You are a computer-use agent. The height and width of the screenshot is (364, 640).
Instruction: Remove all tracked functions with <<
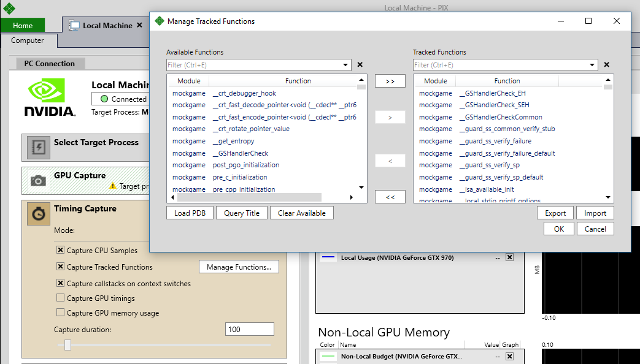pos(390,197)
